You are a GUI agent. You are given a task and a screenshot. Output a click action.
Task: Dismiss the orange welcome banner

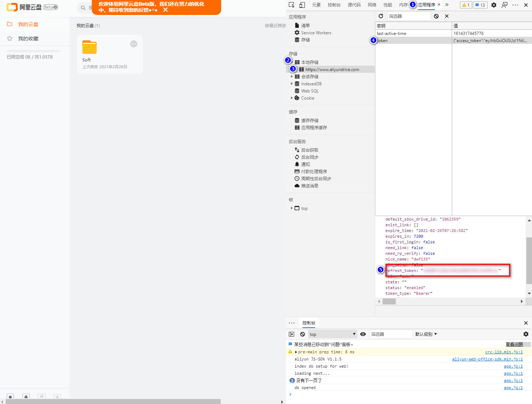(x=165, y=10)
